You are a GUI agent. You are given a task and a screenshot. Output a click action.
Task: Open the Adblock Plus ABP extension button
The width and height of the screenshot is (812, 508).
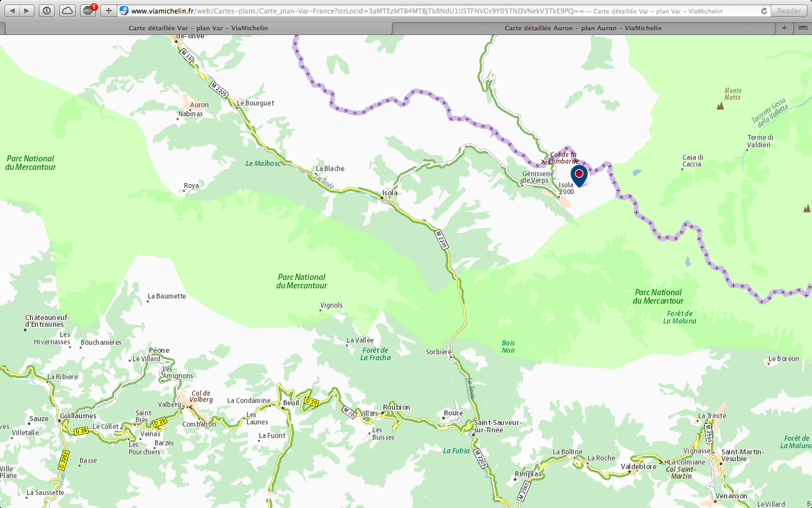click(x=88, y=11)
